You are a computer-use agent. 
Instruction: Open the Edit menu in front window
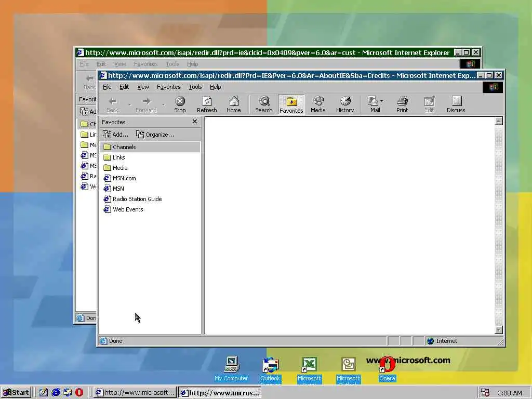point(124,87)
